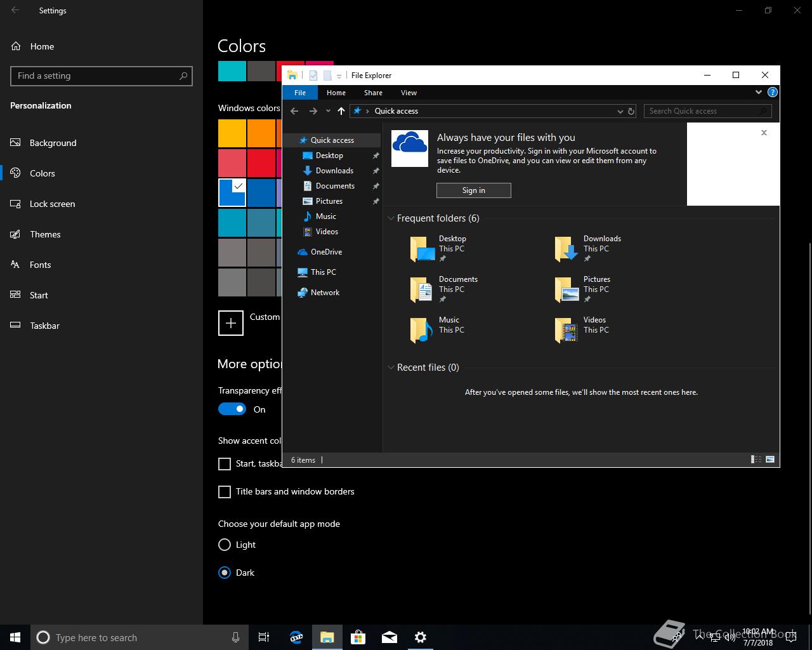Open File Explorer help question mark

point(772,92)
